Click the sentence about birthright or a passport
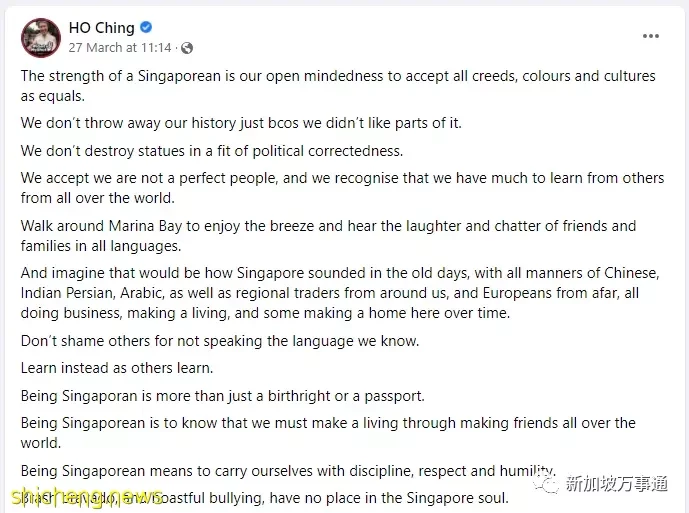The width and height of the screenshot is (689, 513). tap(223, 396)
